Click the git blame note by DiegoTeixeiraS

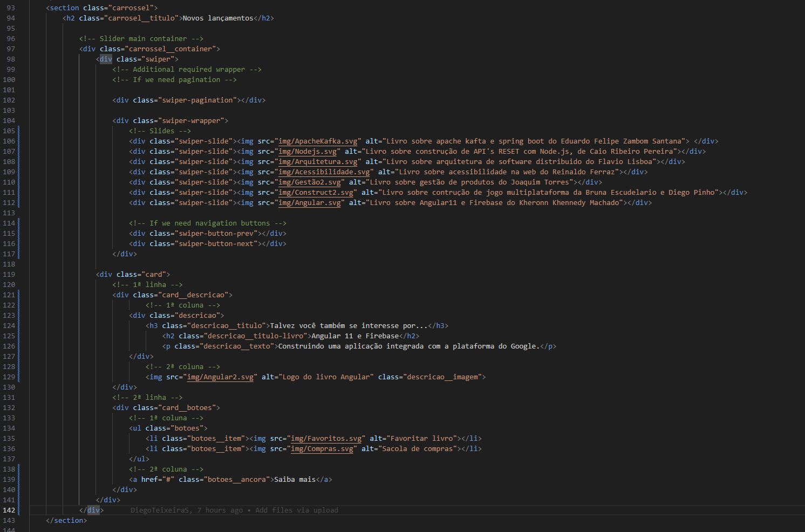[234, 510]
